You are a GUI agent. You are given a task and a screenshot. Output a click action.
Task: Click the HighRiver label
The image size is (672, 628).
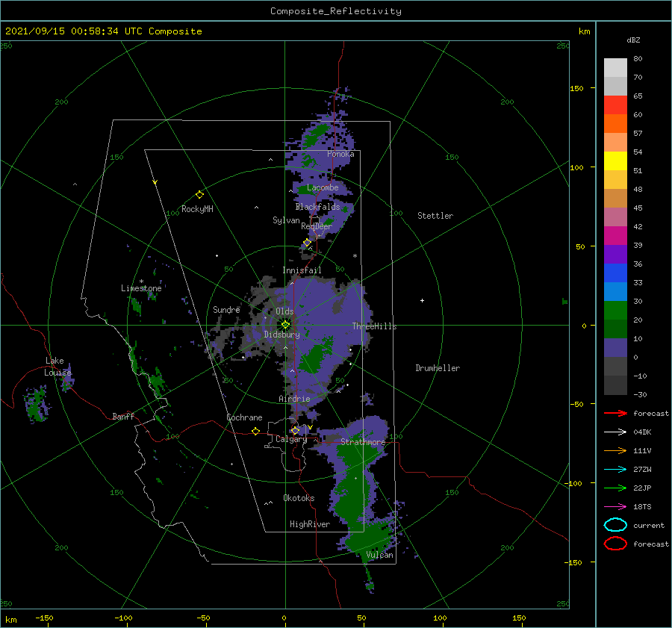(x=310, y=524)
